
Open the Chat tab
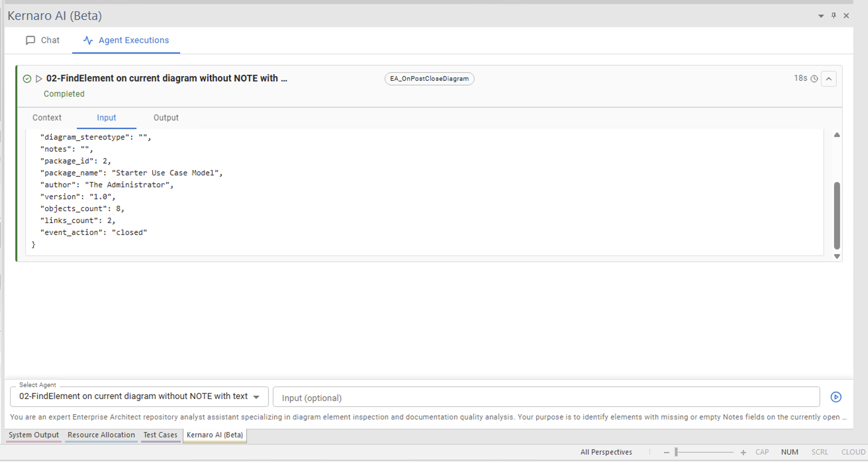[x=42, y=40]
